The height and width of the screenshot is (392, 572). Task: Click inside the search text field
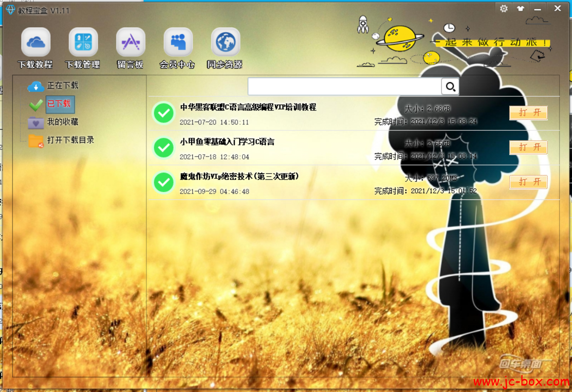[x=344, y=87]
